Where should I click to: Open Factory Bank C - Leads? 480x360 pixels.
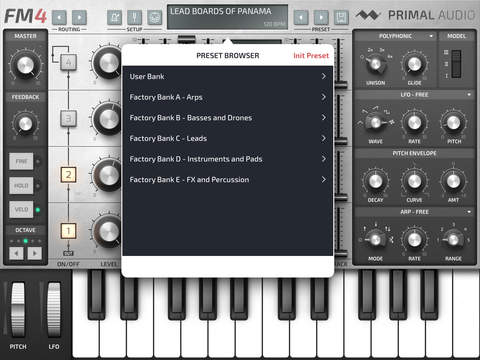(x=228, y=138)
